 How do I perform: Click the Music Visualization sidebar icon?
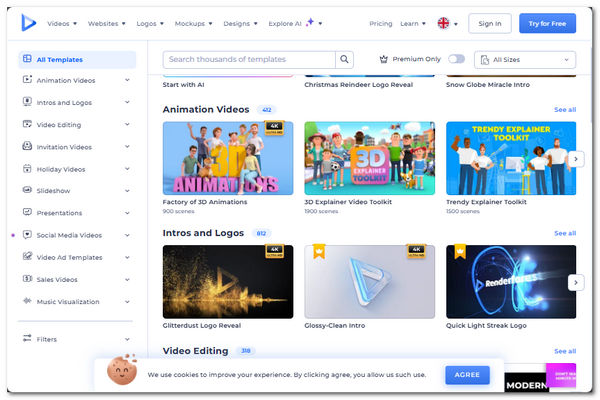[x=26, y=301]
